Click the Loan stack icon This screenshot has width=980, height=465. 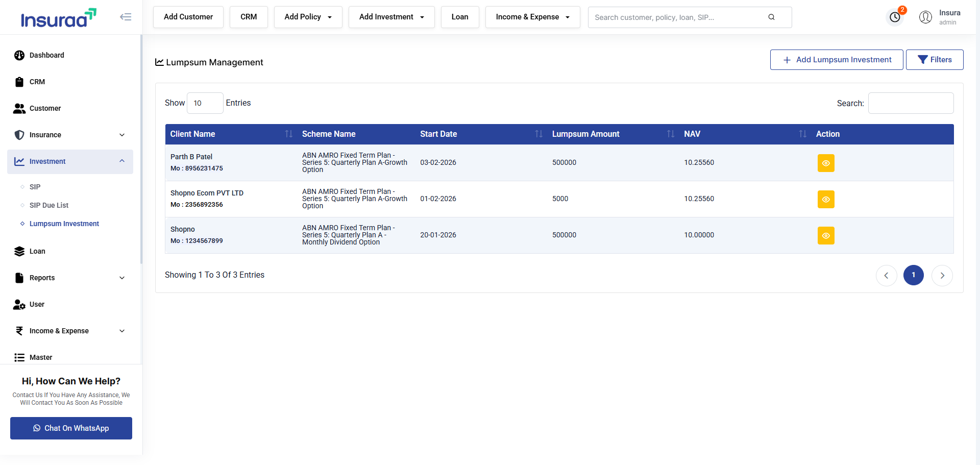click(x=19, y=251)
